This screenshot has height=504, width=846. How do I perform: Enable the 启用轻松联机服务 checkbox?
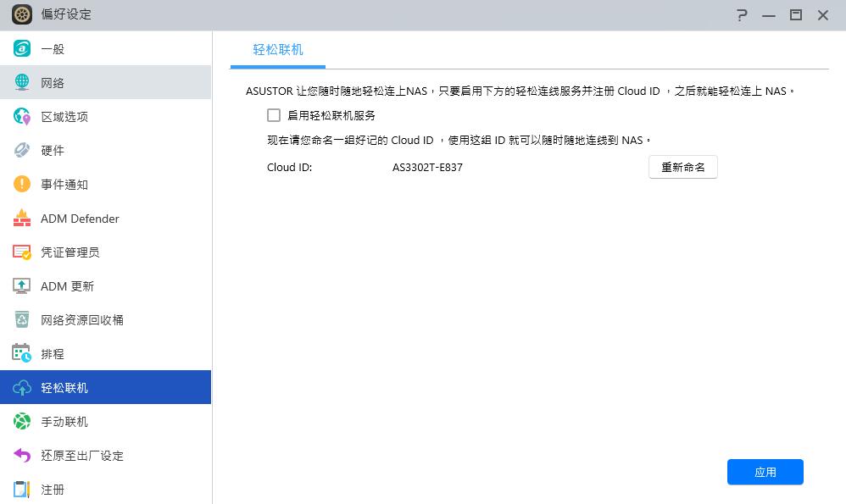coord(273,114)
